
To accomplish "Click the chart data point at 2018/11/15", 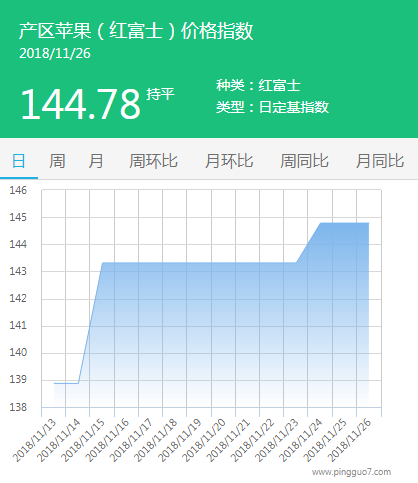I will point(102,263).
